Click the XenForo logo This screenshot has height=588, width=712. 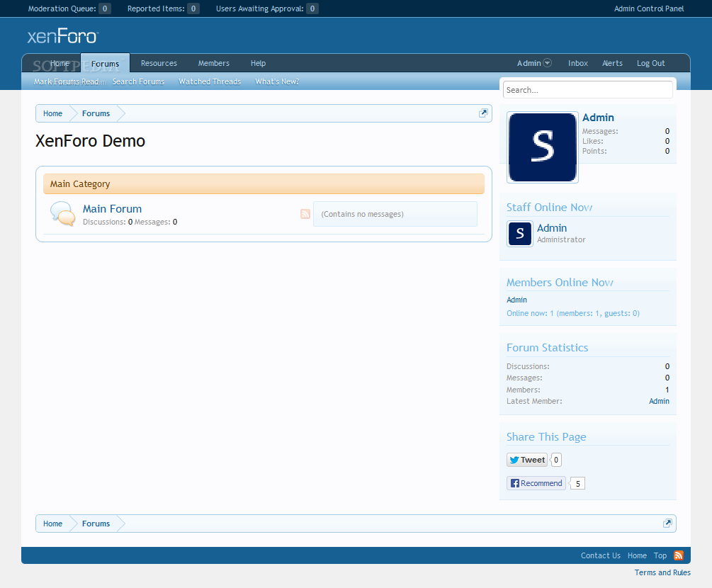(x=62, y=37)
